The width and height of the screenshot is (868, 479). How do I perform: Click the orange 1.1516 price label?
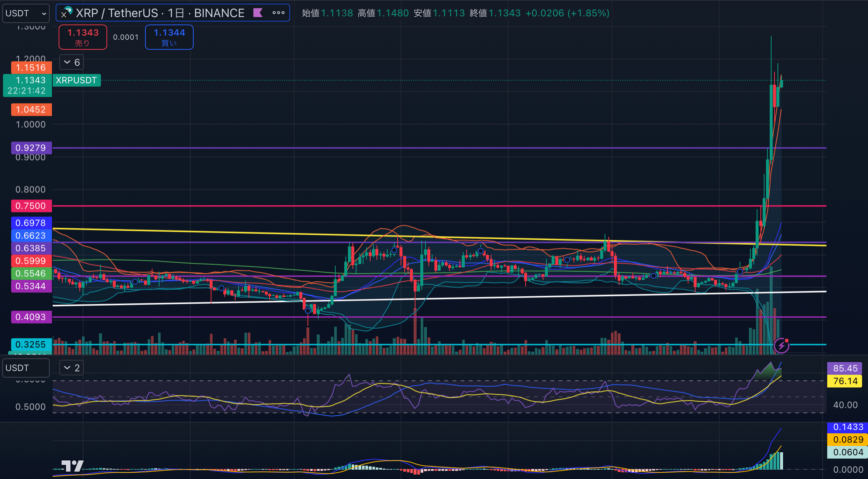31,68
